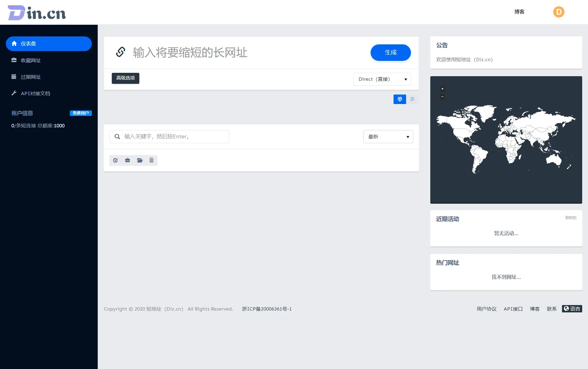Toggle the 高级选项 advanced options panel

[x=125, y=78]
